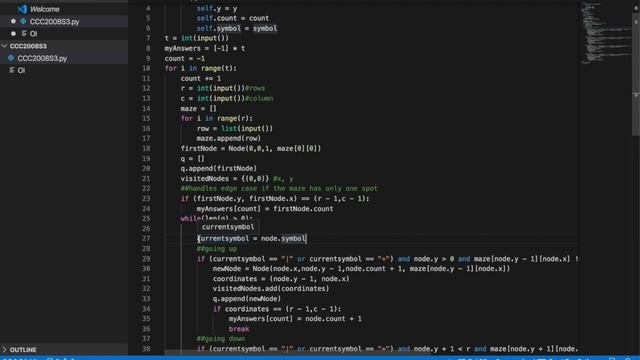Click the line 'myAnswers[count] = node.count + 1'
This screenshot has height=360, width=640.
point(295,318)
